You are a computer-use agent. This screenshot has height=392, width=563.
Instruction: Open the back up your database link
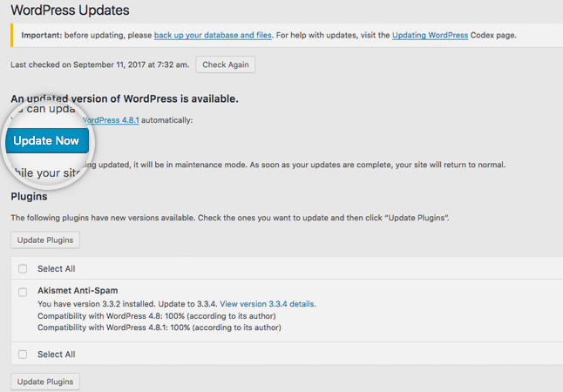tap(213, 35)
